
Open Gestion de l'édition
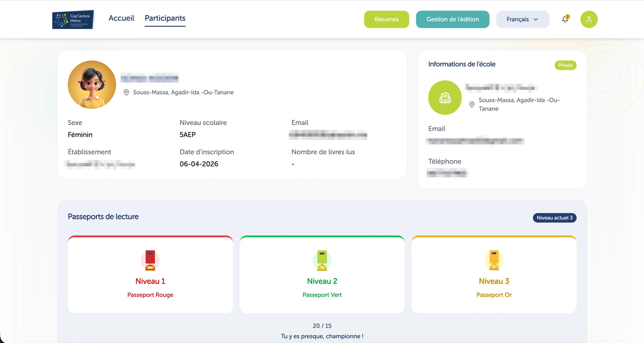(452, 19)
